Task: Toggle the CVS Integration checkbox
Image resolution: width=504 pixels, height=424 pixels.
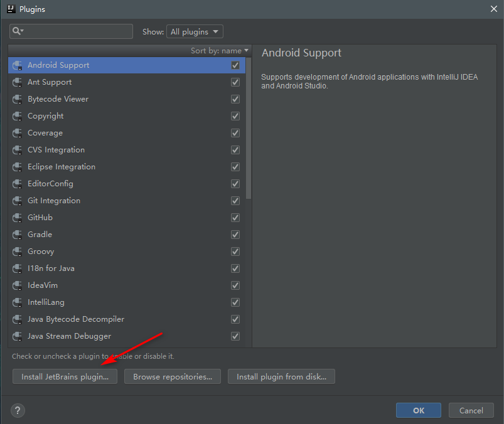Action: [x=235, y=150]
